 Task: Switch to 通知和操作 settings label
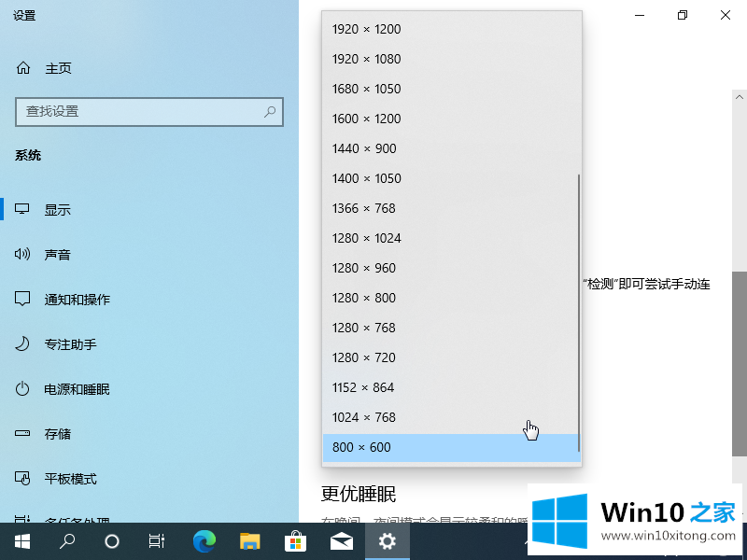coord(78,299)
